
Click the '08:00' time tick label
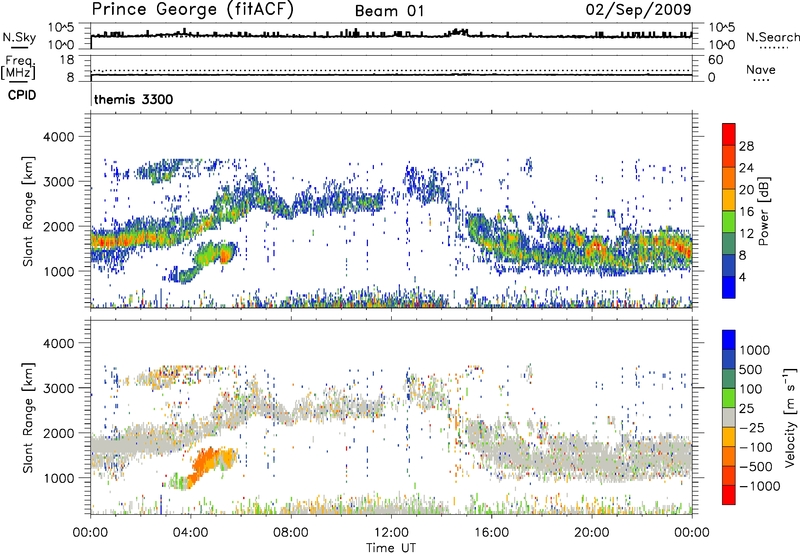(291, 533)
